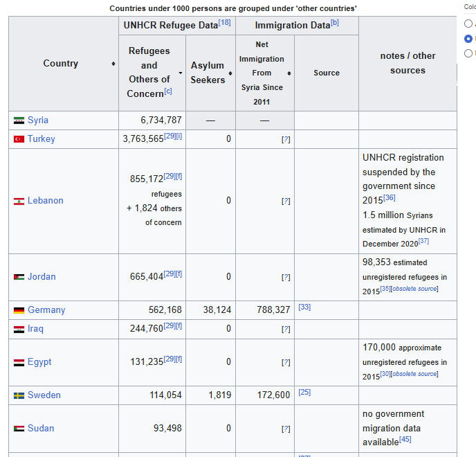Image resolution: width=476 pixels, height=457 pixels.
Task: Click 'obsolete source' tag in Egypt notes
Action: (x=414, y=374)
